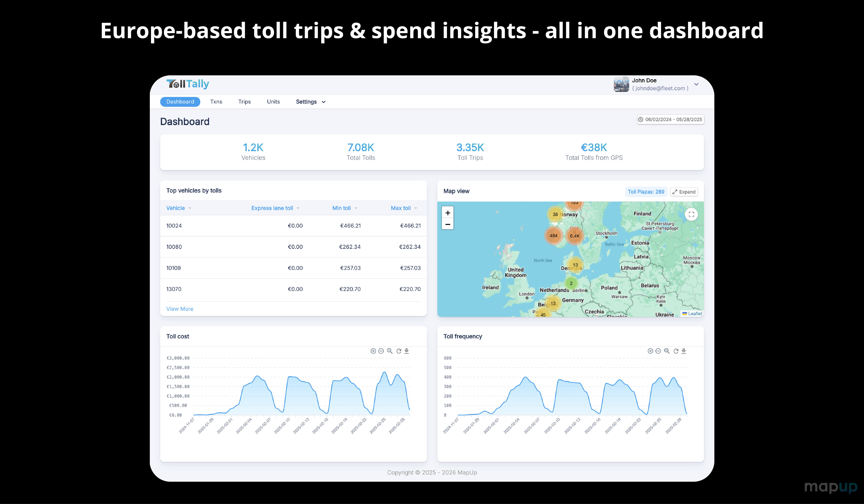This screenshot has height=504, width=864.
Task: Click zoom in icon on Toll frequency chart
Action: coord(650,351)
